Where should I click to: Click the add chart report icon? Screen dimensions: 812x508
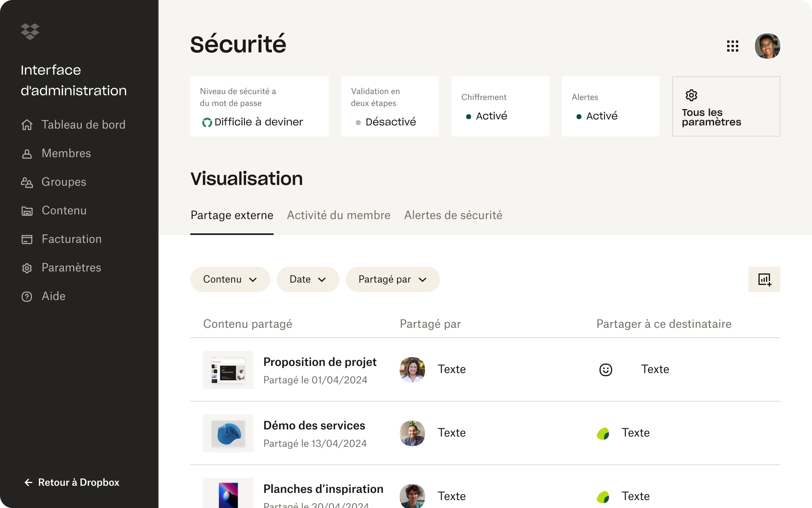[x=764, y=279]
